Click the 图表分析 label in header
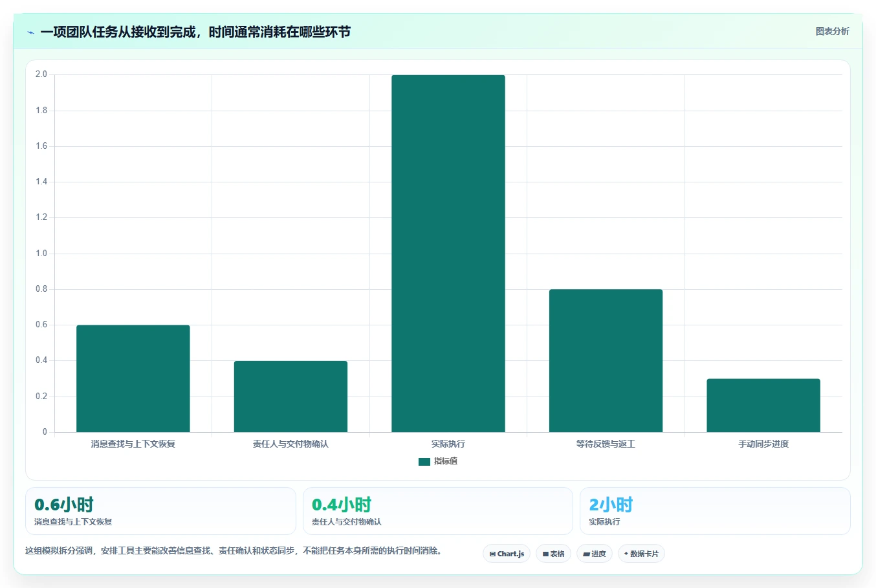876x588 pixels. (832, 31)
